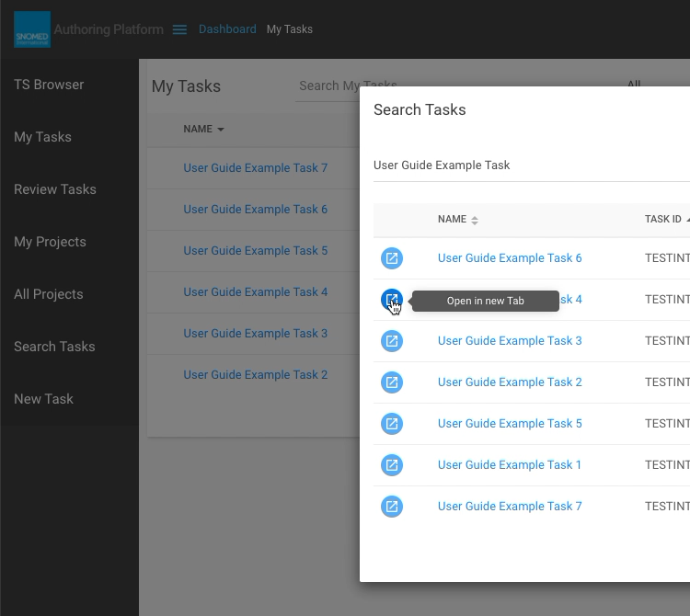Sort results by TASK ID column
Screen dimensions: 690x616
click(667, 219)
